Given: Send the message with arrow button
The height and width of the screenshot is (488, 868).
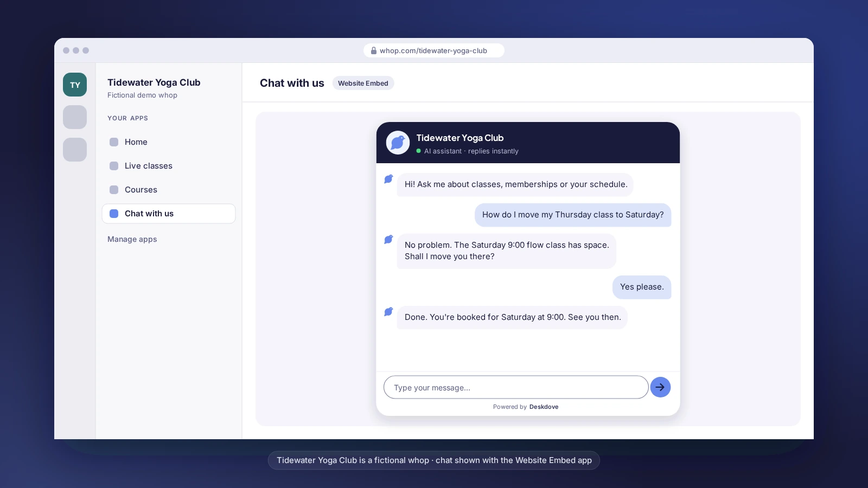Looking at the screenshot, I should 660,387.
